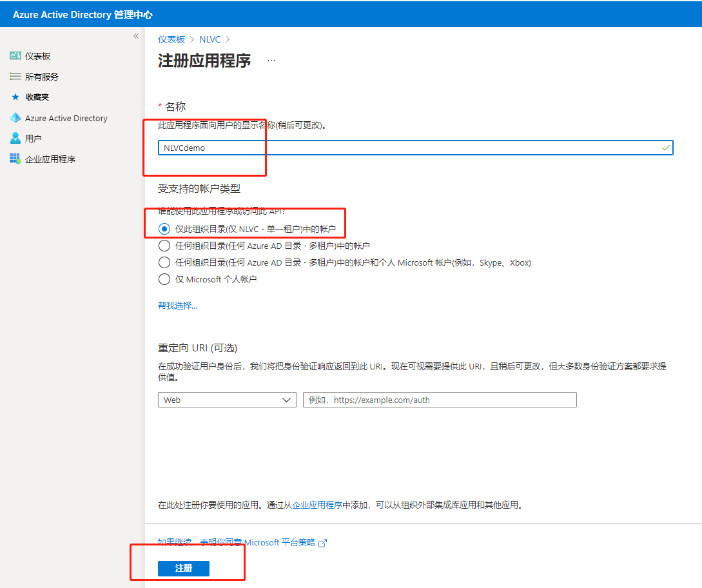
Task: Click the Users person icon
Action: (x=15, y=138)
